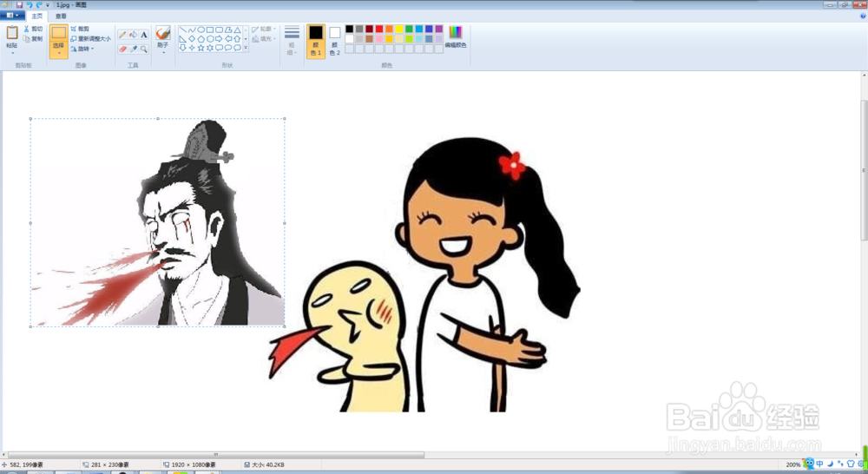The width and height of the screenshot is (868, 474).
Task: Choose the Up arrow shape
Action: (x=237, y=39)
